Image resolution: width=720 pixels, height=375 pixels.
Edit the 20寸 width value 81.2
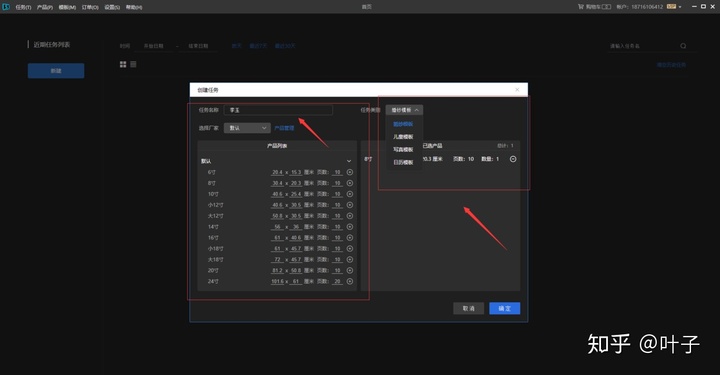pyautogui.click(x=277, y=270)
